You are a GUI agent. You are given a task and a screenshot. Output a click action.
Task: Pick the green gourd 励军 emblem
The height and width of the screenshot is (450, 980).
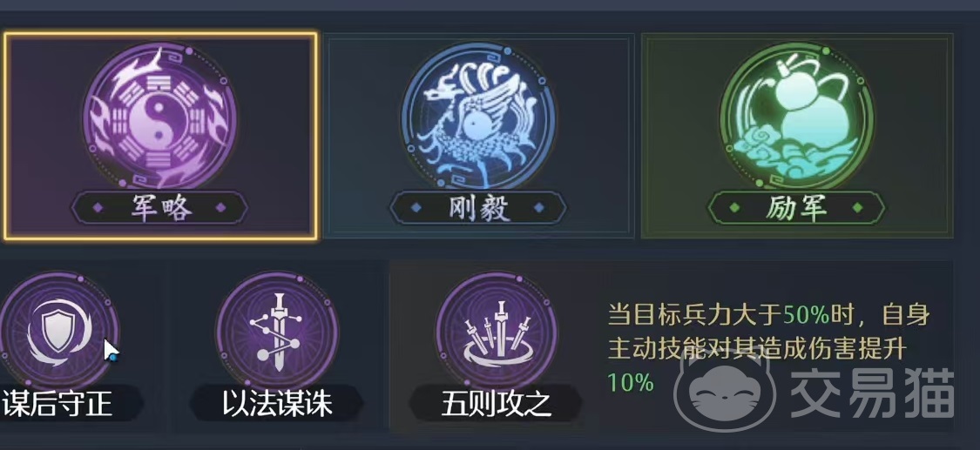pyautogui.click(x=797, y=117)
